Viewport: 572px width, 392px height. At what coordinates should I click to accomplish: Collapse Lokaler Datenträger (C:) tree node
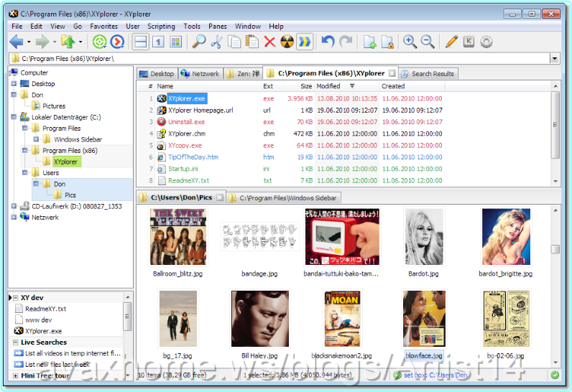click(14, 117)
